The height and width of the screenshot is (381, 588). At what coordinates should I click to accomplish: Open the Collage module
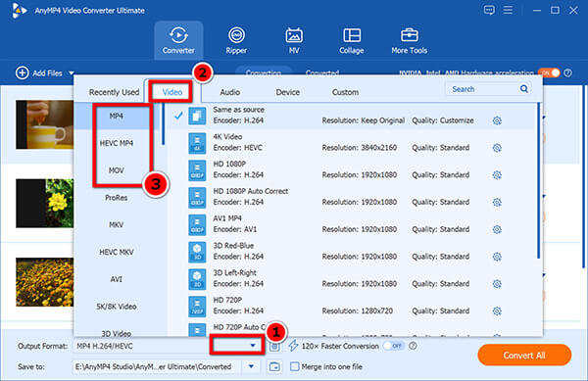pos(352,40)
